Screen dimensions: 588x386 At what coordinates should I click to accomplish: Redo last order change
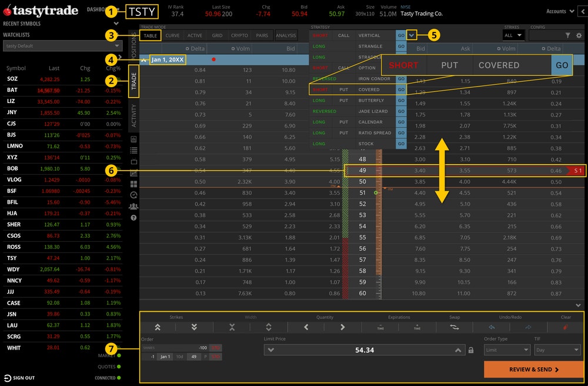pos(528,327)
